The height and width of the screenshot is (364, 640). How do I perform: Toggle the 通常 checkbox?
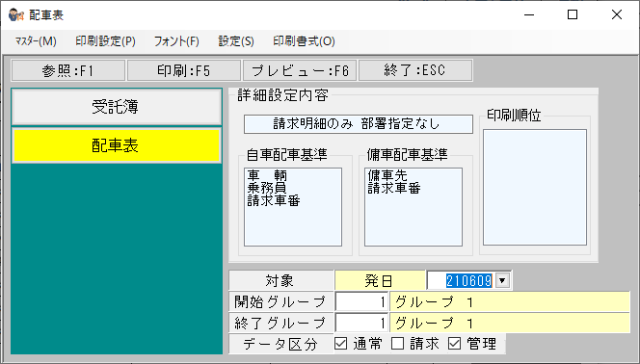coord(341,344)
